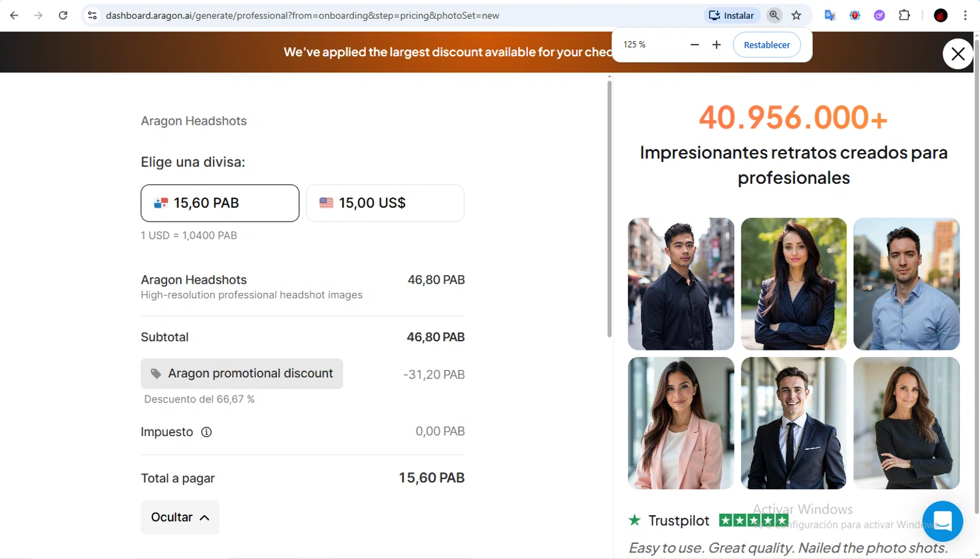The height and width of the screenshot is (559, 980).
Task: Collapse details with the Ocultar button
Action: [x=180, y=517]
